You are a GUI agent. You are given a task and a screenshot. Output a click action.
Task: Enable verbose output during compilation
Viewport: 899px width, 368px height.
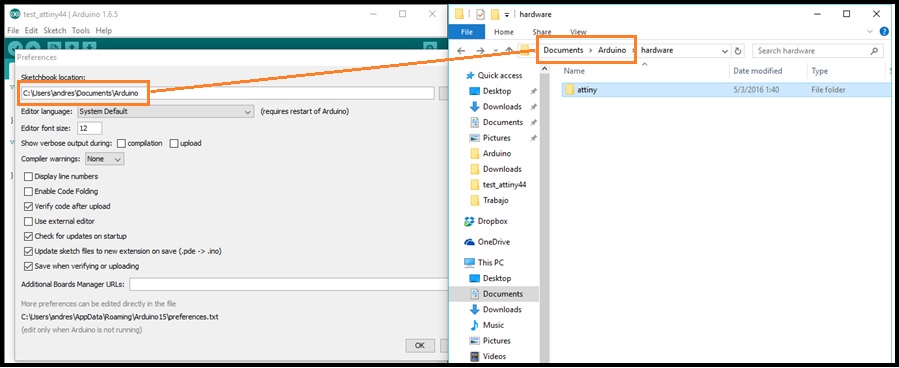(121, 143)
